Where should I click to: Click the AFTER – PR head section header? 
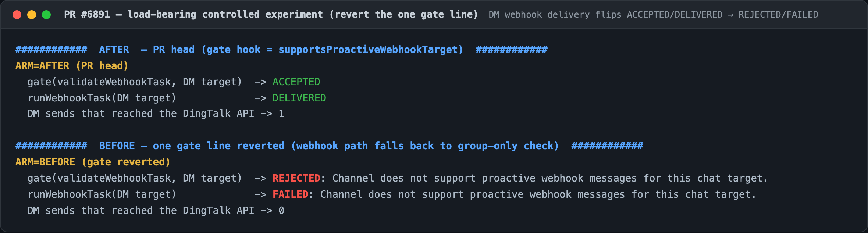click(x=281, y=50)
